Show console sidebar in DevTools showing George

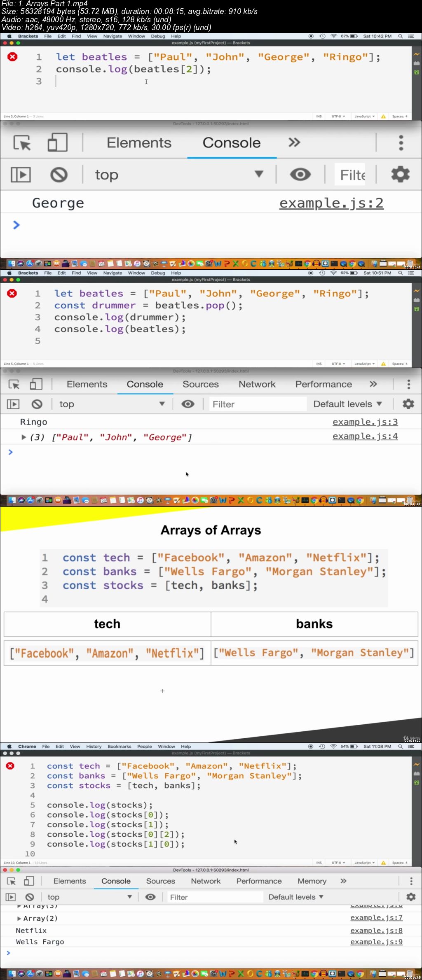21,175
